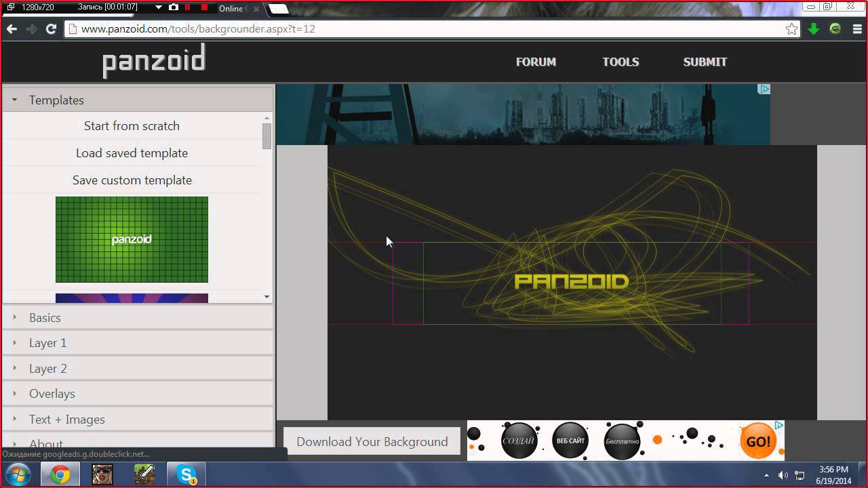Expand the About section
The image size is (868, 488).
138,441
